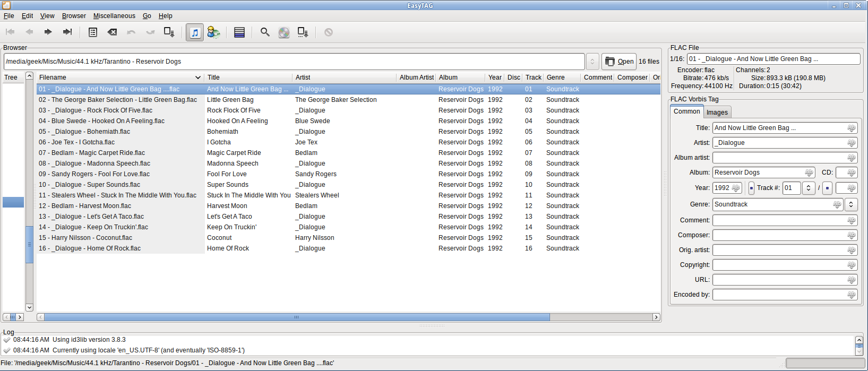Image resolution: width=868 pixels, height=371 pixels.
Task: Click artist cell 'The George Baker Selection'
Action: (x=336, y=100)
